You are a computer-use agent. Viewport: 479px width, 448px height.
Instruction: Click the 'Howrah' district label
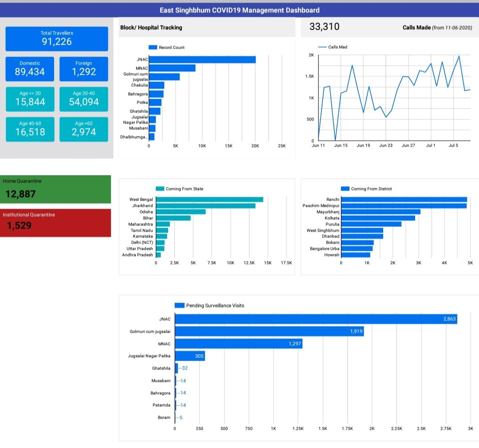pyautogui.click(x=332, y=255)
